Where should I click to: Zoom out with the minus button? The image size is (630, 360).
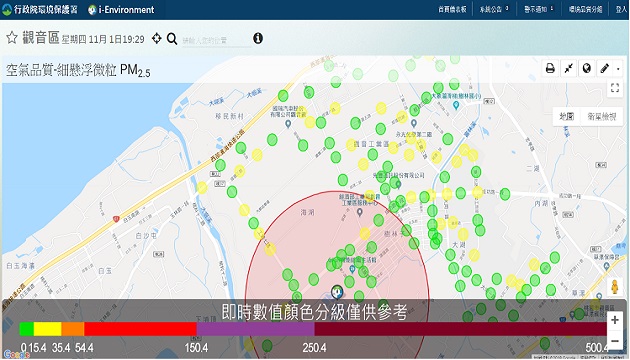[615, 341]
